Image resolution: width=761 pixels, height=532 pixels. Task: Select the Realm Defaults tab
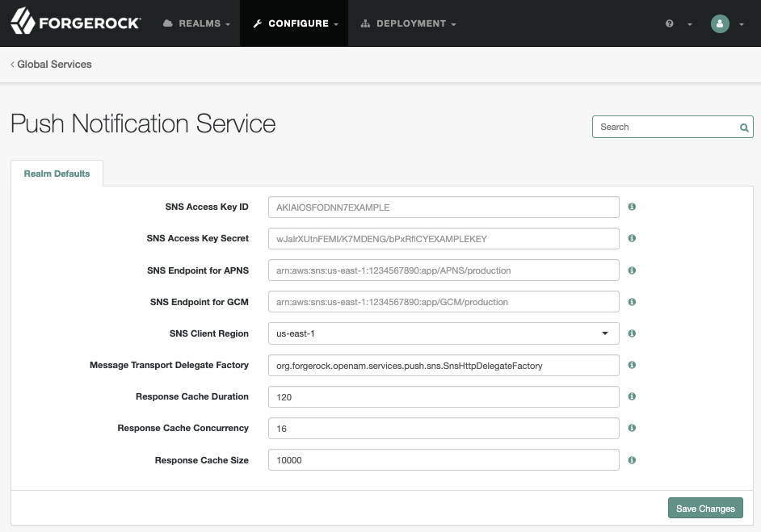(57, 173)
